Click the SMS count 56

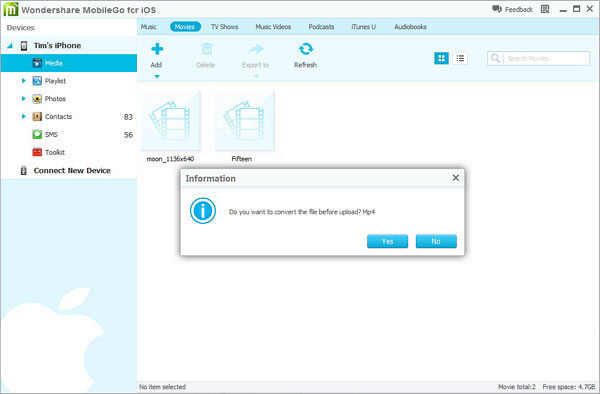[x=128, y=135]
